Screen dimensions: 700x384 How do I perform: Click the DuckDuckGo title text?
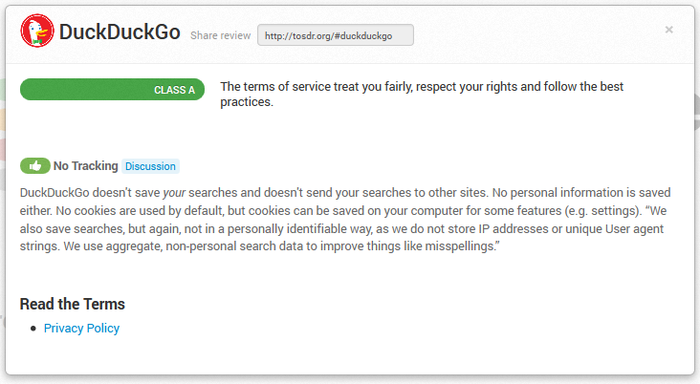(x=120, y=32)
